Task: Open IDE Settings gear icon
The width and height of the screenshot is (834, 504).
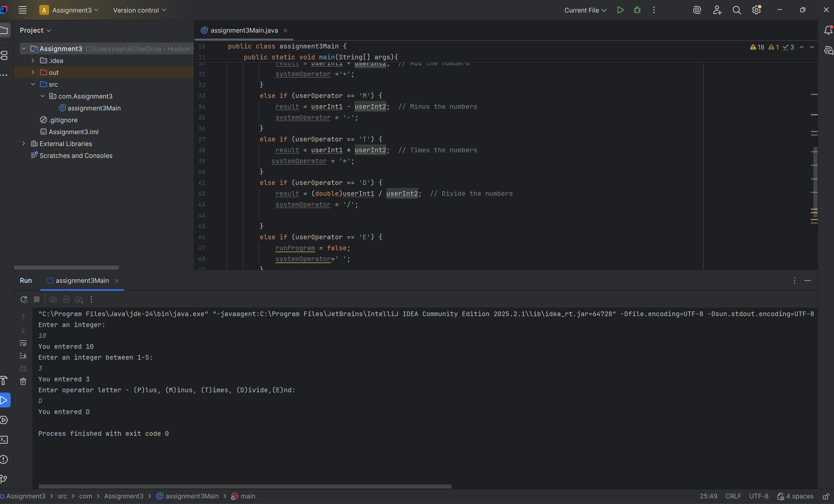Action: click(756, 10)
